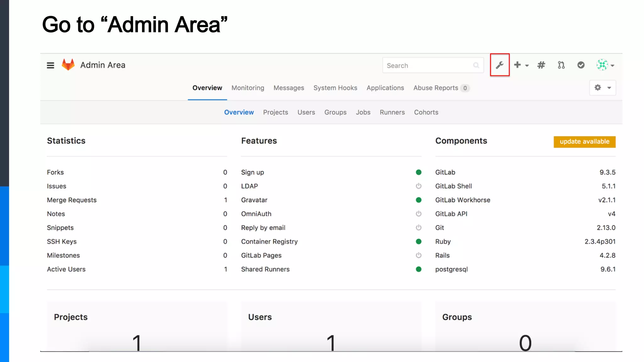Open the Cohorts sub-tab
This screenshot has height=362, width=644.
426,112
